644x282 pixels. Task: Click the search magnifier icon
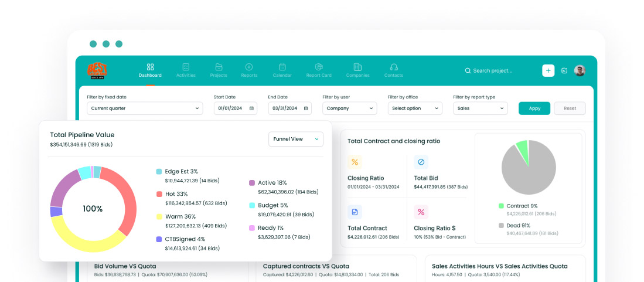click(x=468, y=71)
